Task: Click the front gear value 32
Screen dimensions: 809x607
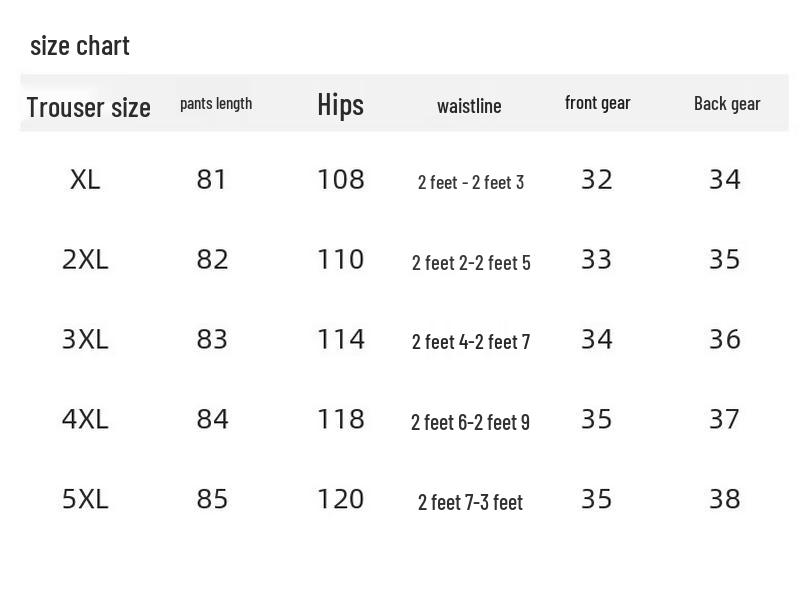Action: coord(596,180)
